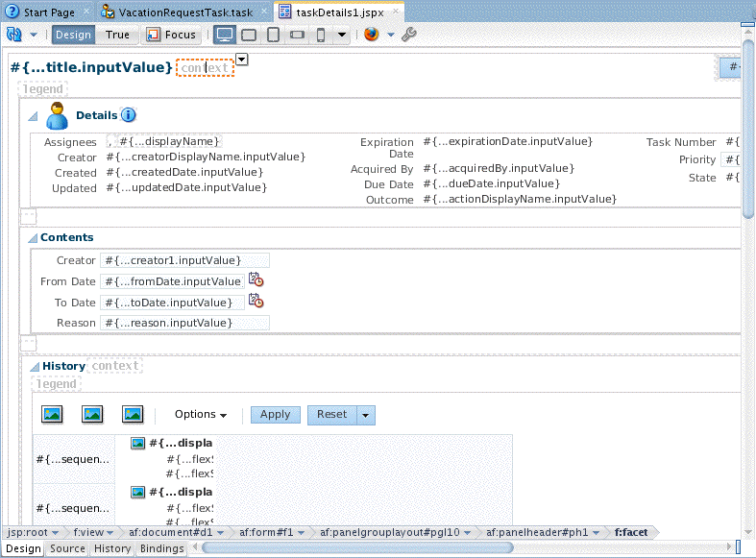This screenshot has height=558, width=756.
Task: Click the Firefox browser preview icon
Action: [371, 35]
